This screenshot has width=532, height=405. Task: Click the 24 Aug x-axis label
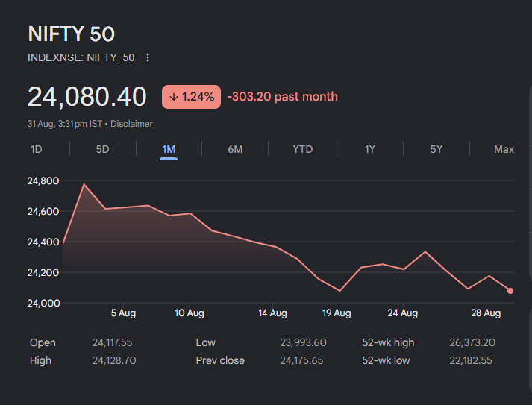[403, 313]
